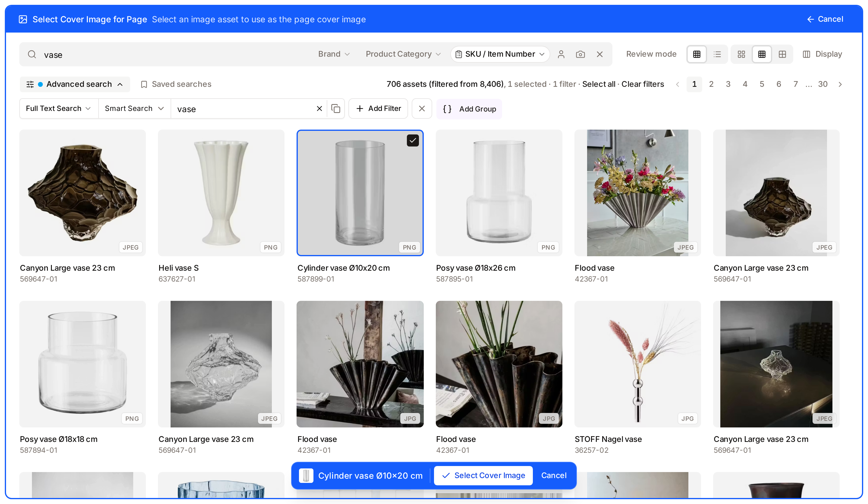Select Flood vase thumbnail with colorful flowers
Screen dimensions: 868x504
click(637, 193)
